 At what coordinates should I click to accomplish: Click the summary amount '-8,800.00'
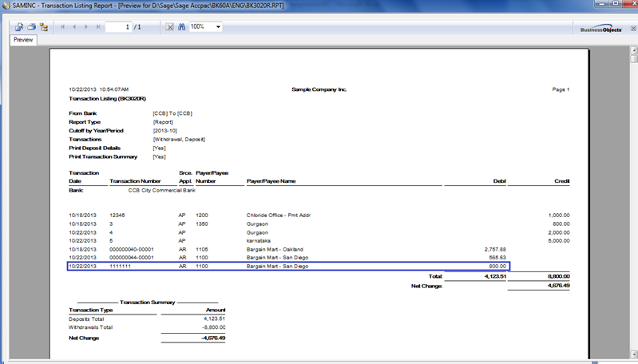point(214,327)
